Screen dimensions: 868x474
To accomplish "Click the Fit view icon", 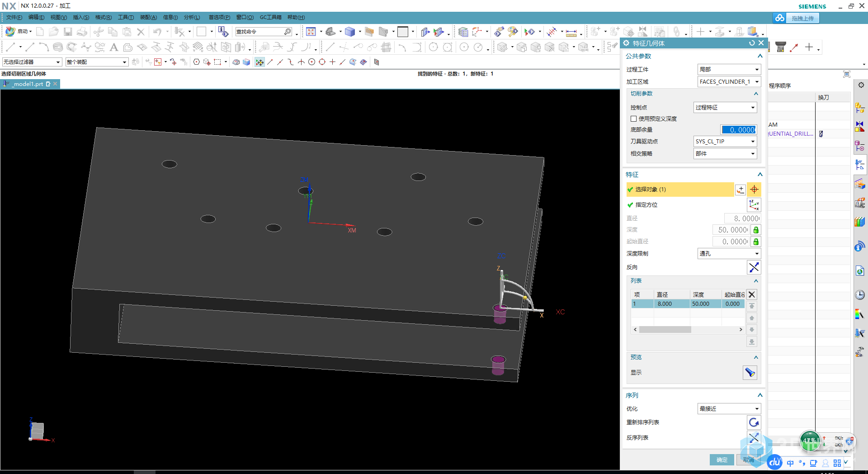I will (311, 32).
